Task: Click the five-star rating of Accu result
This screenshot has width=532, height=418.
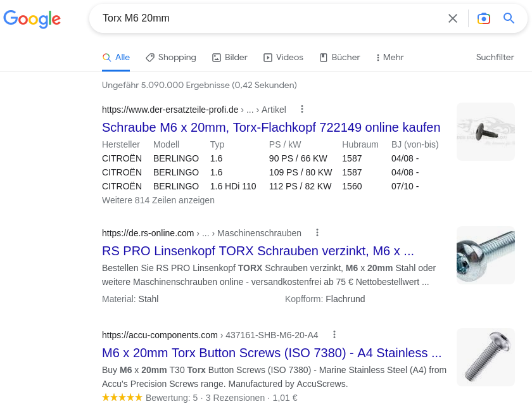Action: 122,398
